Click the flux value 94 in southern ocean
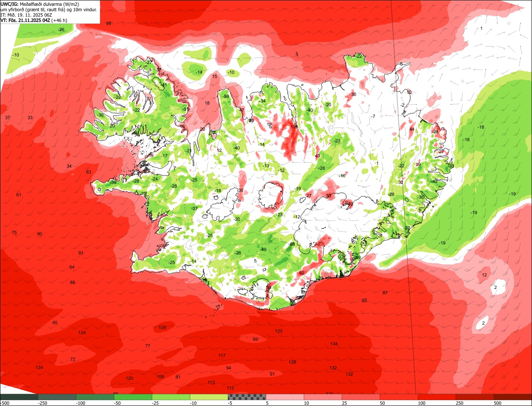Screen dimensions: 532x406 coord(229,368)
